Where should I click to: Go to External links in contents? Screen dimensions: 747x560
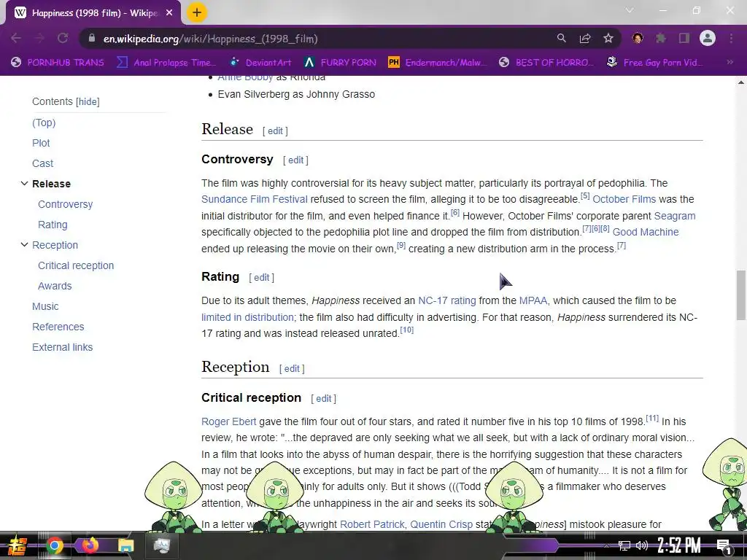tap(63, 348)
